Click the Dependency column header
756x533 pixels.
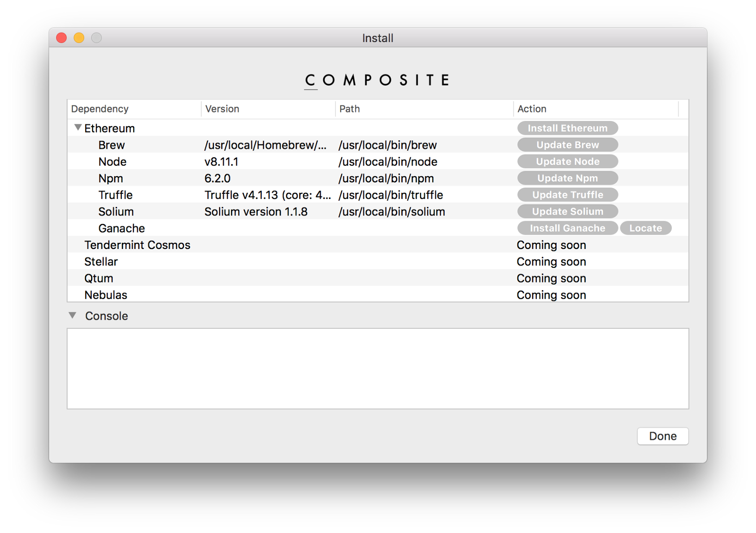pos(134,109)
